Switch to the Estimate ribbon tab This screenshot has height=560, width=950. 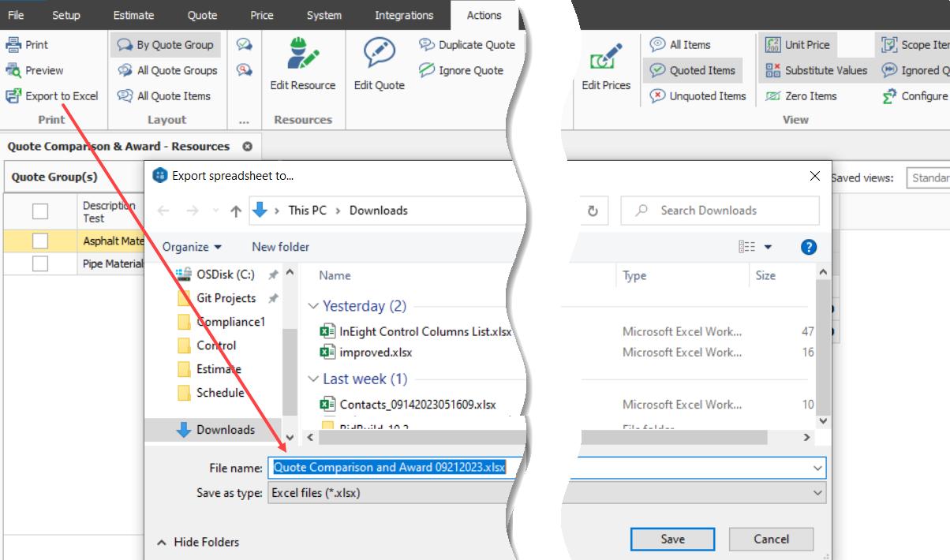[133, 15]
